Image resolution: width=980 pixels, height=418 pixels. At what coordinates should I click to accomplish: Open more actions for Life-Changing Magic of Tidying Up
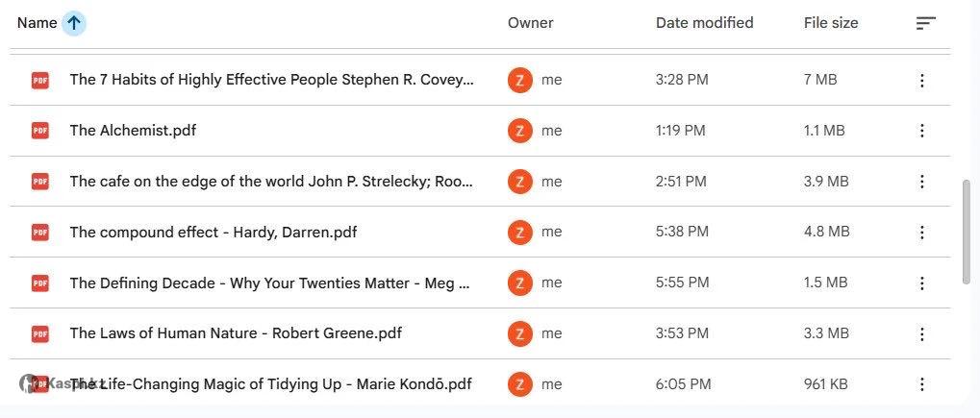(921, 384)
